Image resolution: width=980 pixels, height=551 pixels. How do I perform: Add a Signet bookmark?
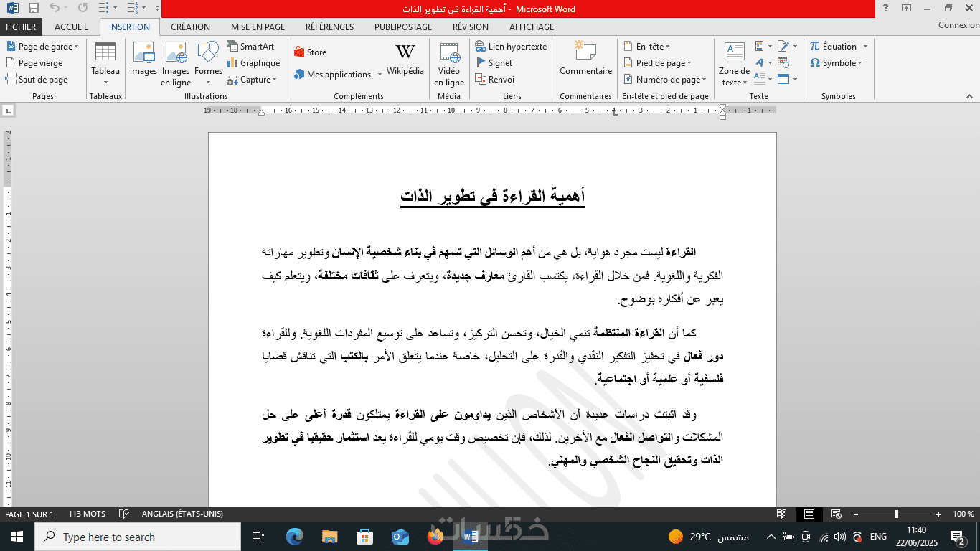494,63
